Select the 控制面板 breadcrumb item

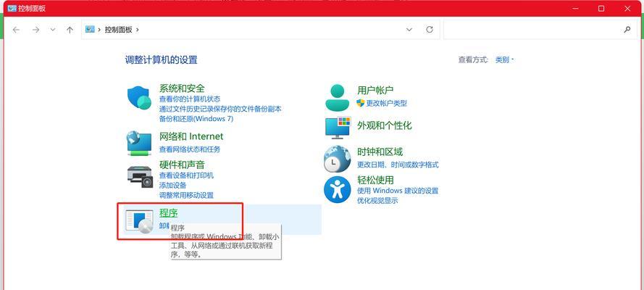coord(118,30)
